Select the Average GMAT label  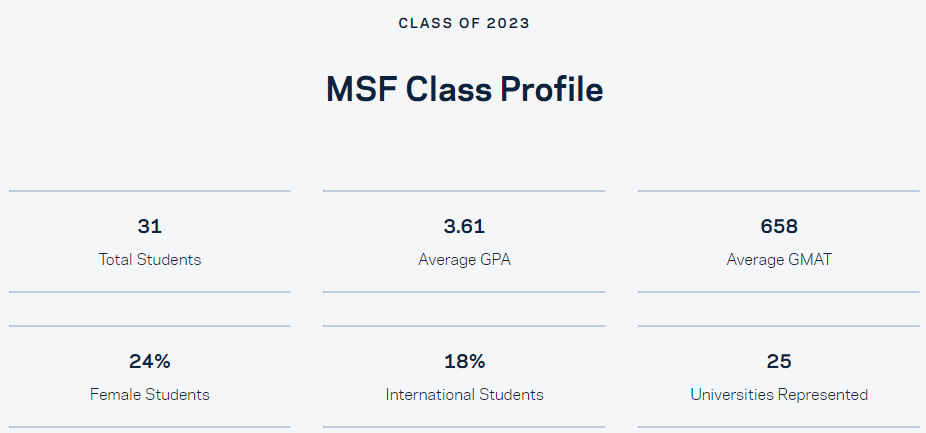779,259
